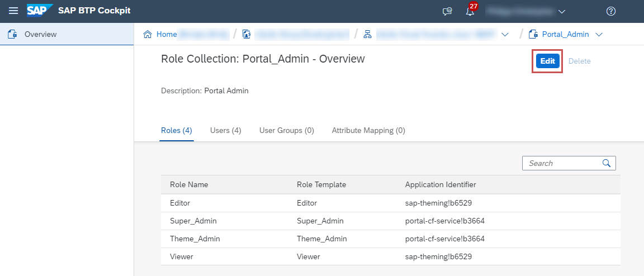Click sap-theming!b6529 in the Editor row
The height and width of the screenshot is (276, 644).
pyautogui.click(x=438, y=203)
